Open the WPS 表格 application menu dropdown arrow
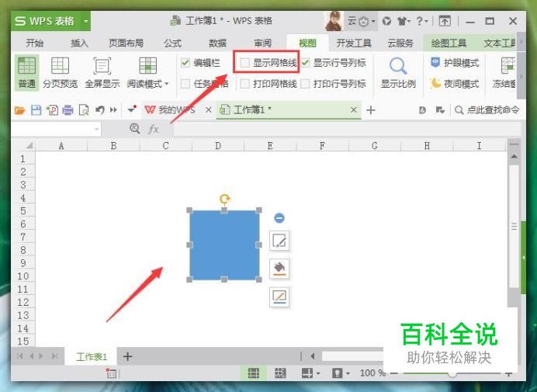 [x=86, y=21]
